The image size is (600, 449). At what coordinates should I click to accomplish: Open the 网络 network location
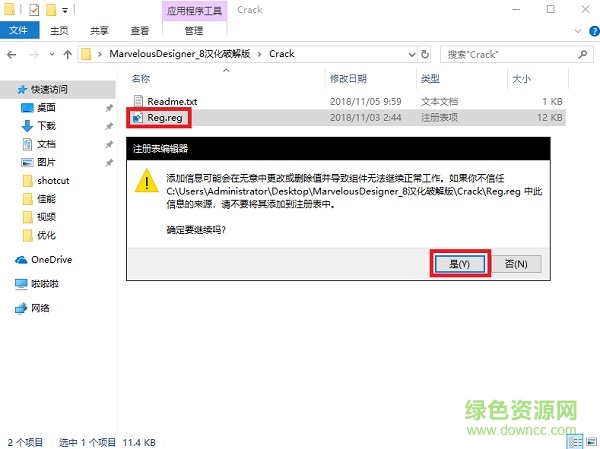(x=41, y=308)
